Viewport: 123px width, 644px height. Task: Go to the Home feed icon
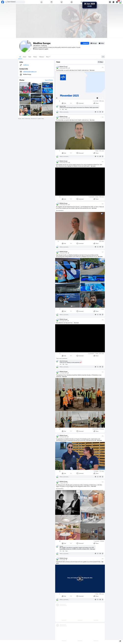coord(41,2)
